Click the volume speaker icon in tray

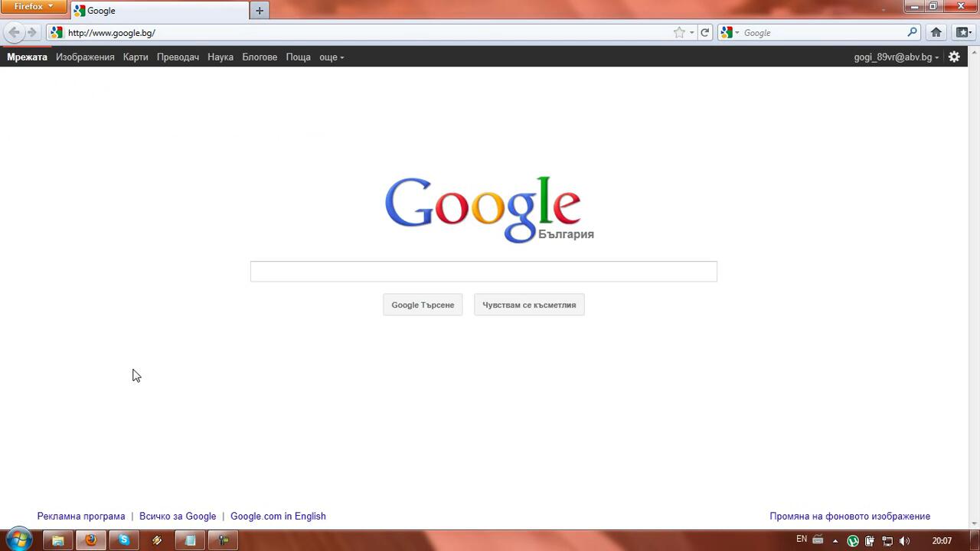(x=904, y=541)
